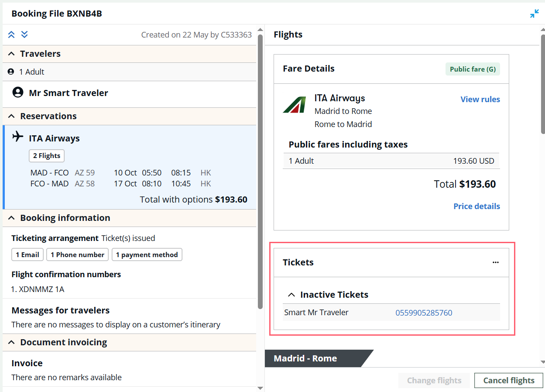Collapse the Reservations section
This screenshot has height=392, width=545.
click(x=12, y=116)
